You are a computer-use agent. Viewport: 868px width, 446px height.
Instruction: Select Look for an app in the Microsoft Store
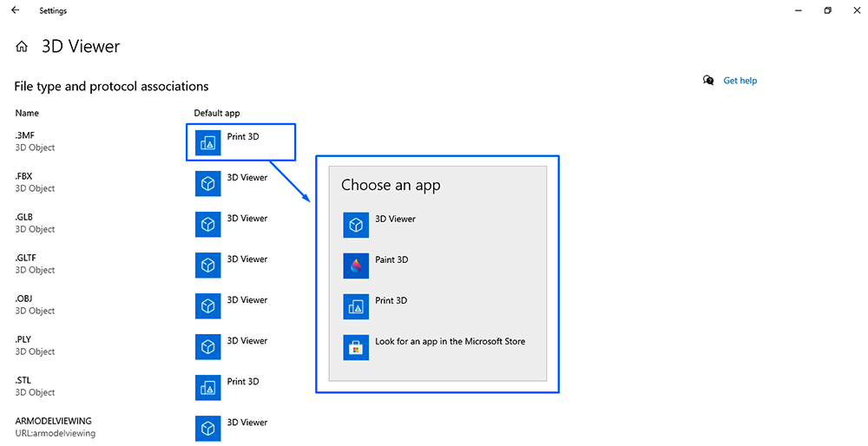tap(450, 341)
